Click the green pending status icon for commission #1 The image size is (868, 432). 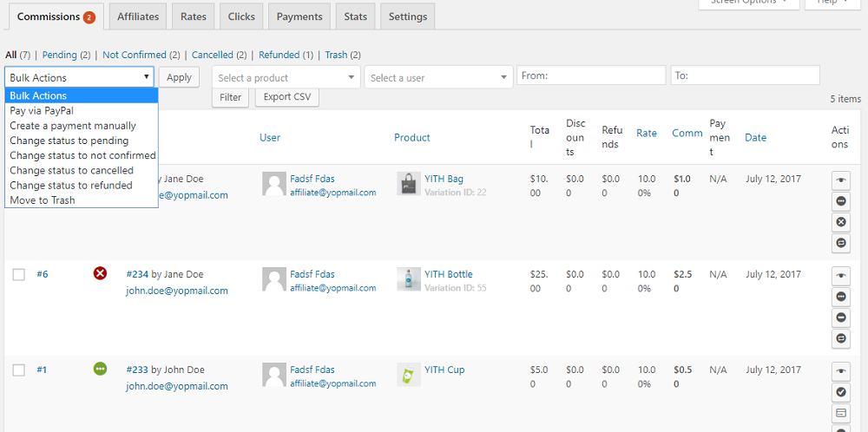(100, 370)
